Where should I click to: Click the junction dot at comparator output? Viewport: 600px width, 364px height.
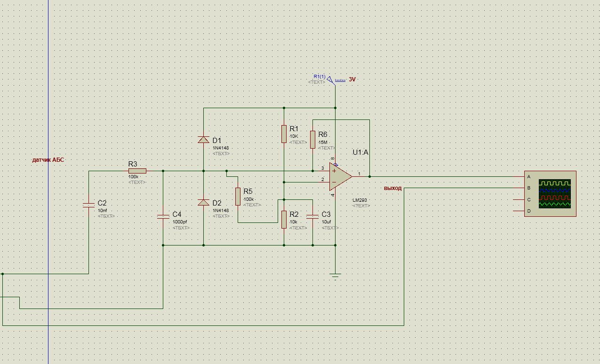point(369,177)
